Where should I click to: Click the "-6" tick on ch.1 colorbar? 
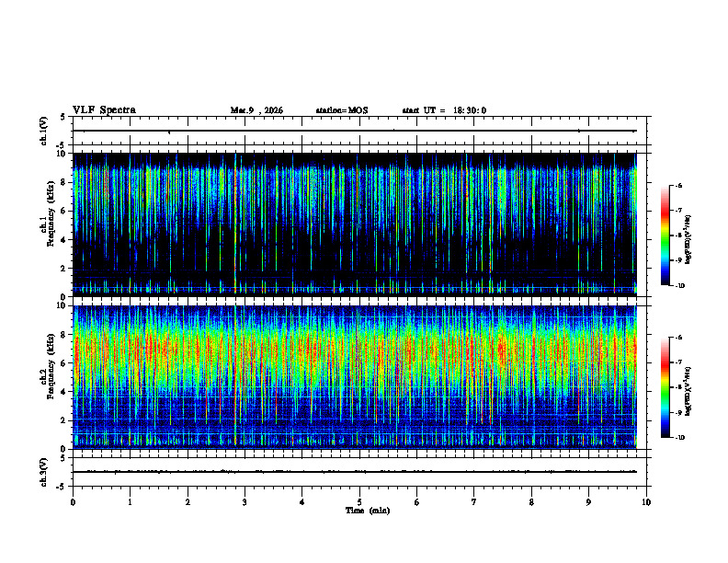click(x=679, y=186)
